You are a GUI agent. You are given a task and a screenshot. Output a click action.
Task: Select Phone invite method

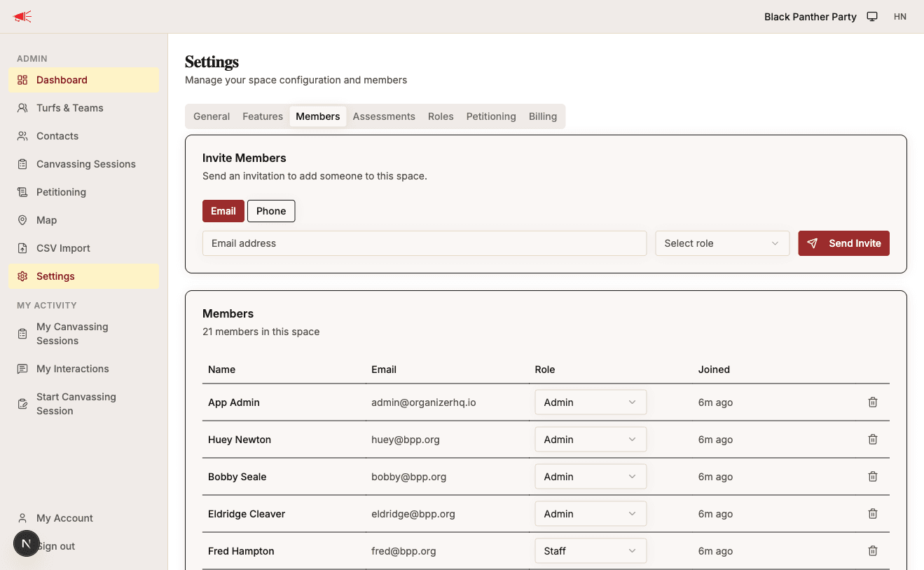pos(271,211)
